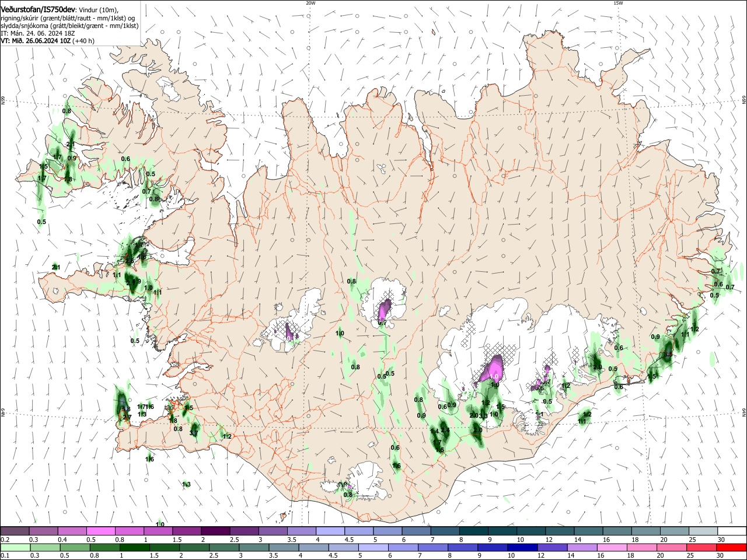Pick the rain legend 3.5–4 swatch
The height and width of the screenshot is (560, 747).
(x=284, y=547)
